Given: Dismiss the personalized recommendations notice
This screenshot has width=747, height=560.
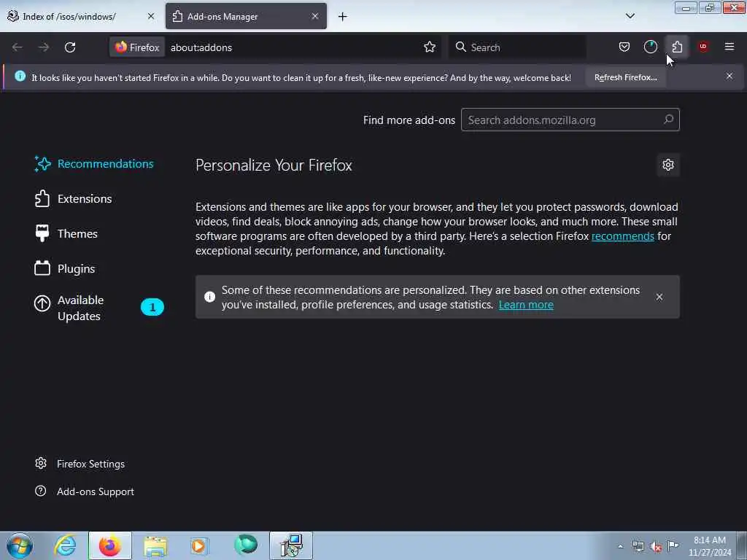Looking at the screenshot, I should pos(659,297).
